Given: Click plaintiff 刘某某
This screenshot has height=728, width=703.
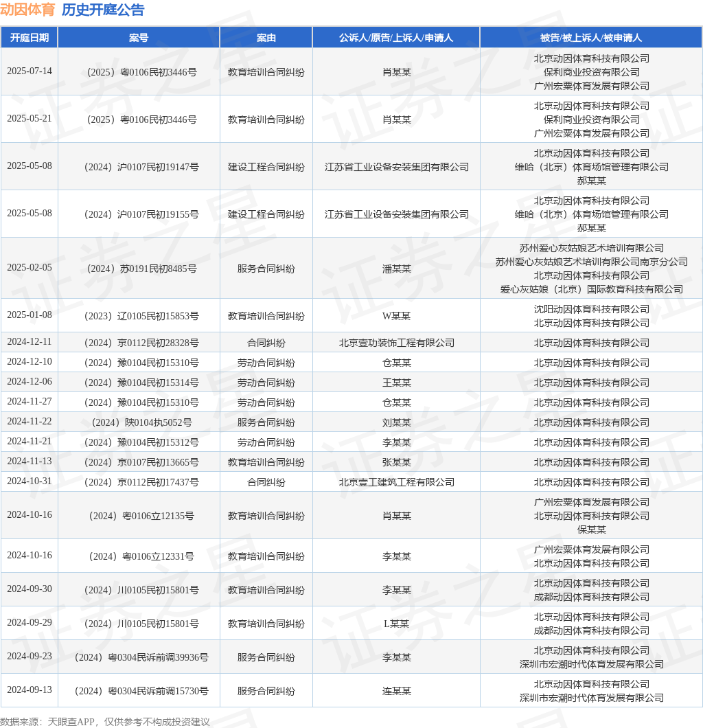Looking at the screenshot, I should click(396, 422).
